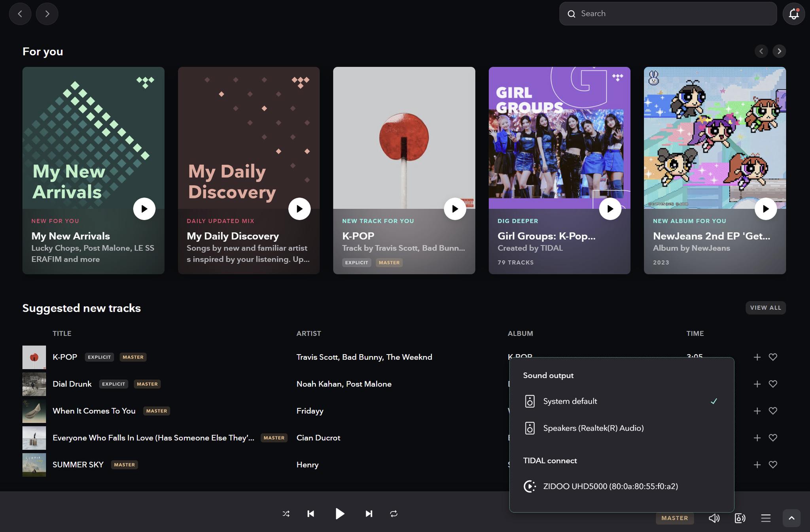Play the Girl Groups: K-Pop playlist

tap(610, 209)
